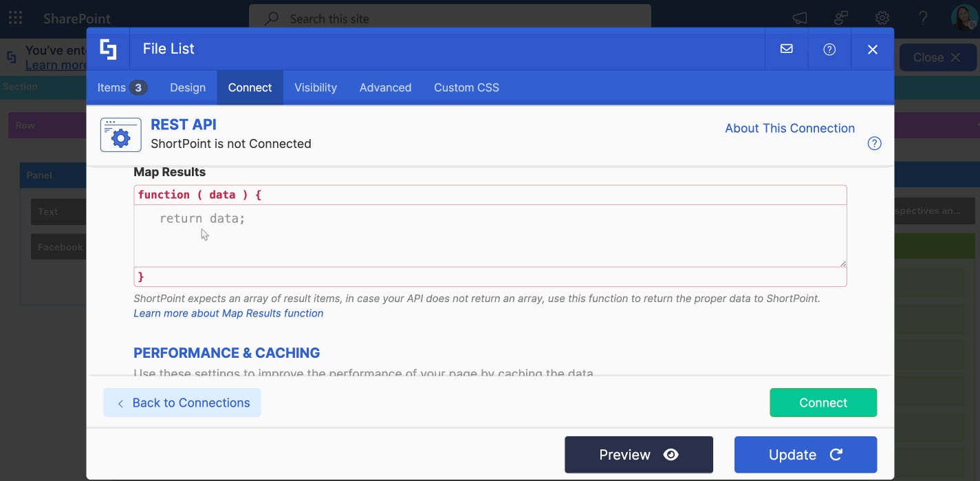Go Back to Connections

[182, 403]
